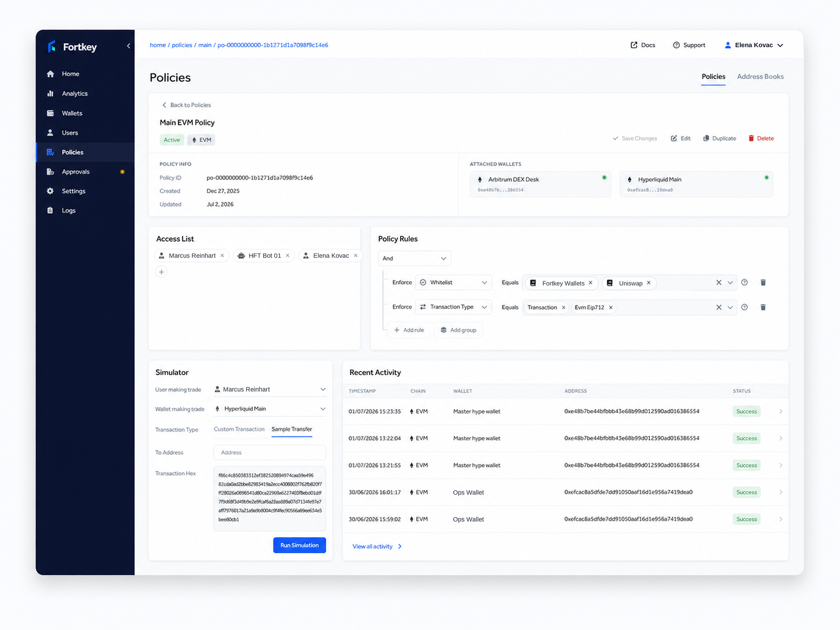The image size is (840, 630).
Task: Open the 16:01:17 activity row chevron
Action: (x=781, y=492)
